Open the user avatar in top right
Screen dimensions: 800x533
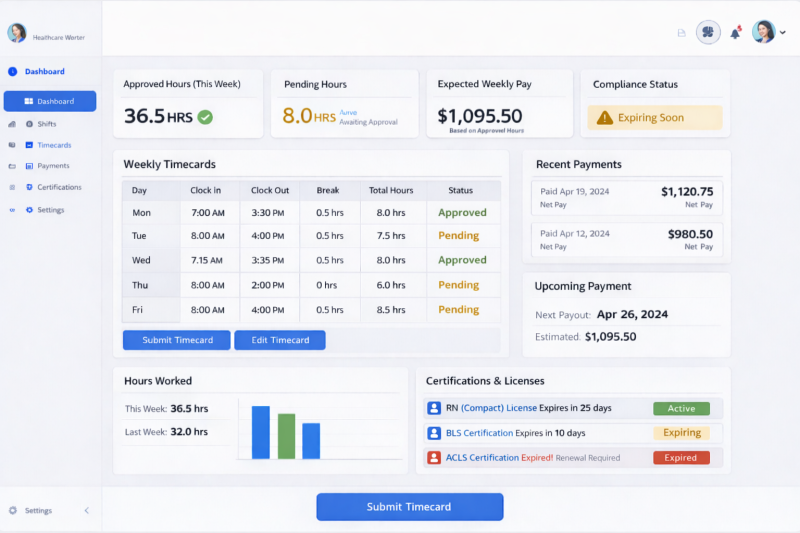pyautogui.click(x=763, y=32)
